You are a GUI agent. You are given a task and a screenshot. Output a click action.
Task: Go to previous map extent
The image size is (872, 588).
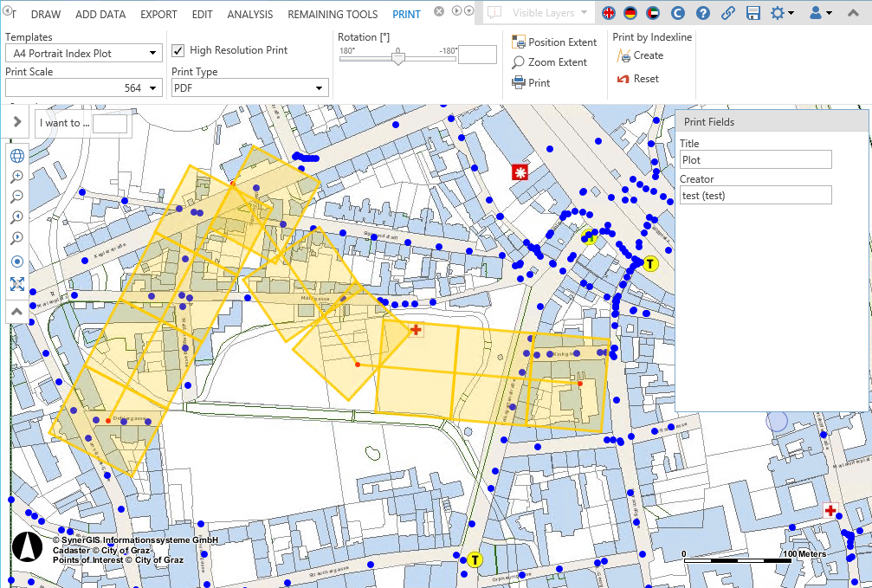point(17,217)
